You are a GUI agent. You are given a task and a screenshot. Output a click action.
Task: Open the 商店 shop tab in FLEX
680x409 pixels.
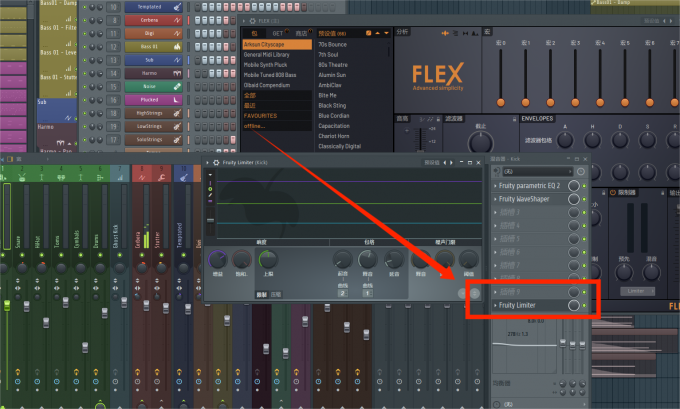(301, 33)
